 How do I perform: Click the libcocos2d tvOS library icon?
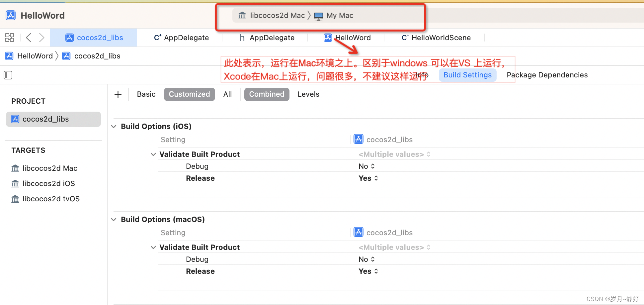[x=15, y=199]
